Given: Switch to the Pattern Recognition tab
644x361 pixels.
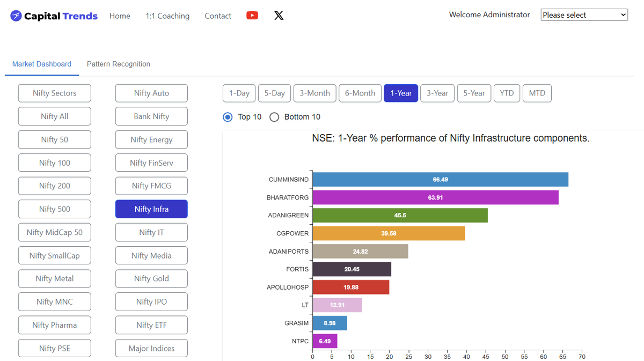Looking at the screenshot, I should point(119,64).
